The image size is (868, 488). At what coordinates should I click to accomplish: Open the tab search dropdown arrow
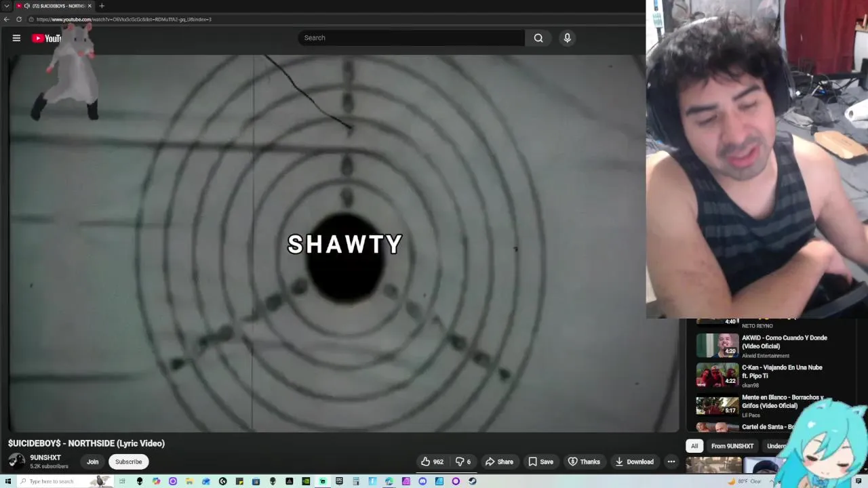6,5
